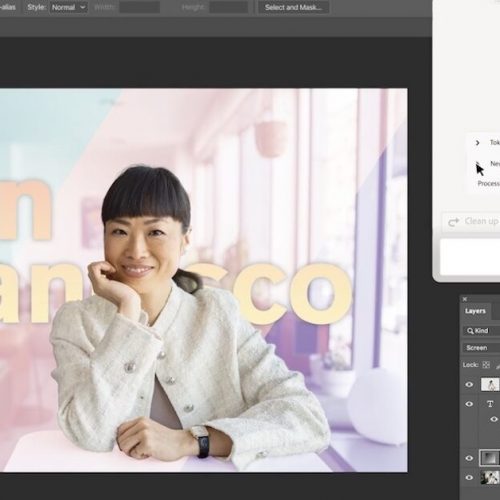Click the Clean up button
Viewport: 500px width, 500px height.
pyautogui.click(x=472, y=222)
